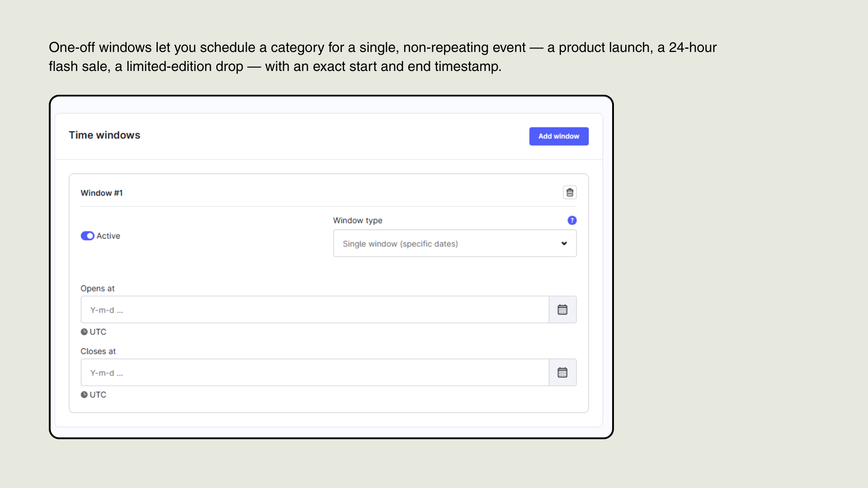The image size is (868, 488).
Task: Click the UTC timezone text under Closes at
Action: [x=98, y=394]
